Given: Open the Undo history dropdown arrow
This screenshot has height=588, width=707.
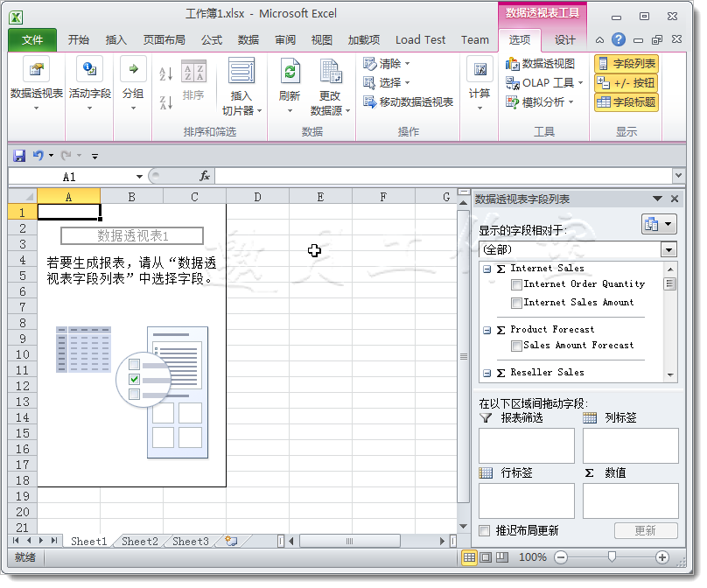Looking at the screenshot, I should pos(51,156).
